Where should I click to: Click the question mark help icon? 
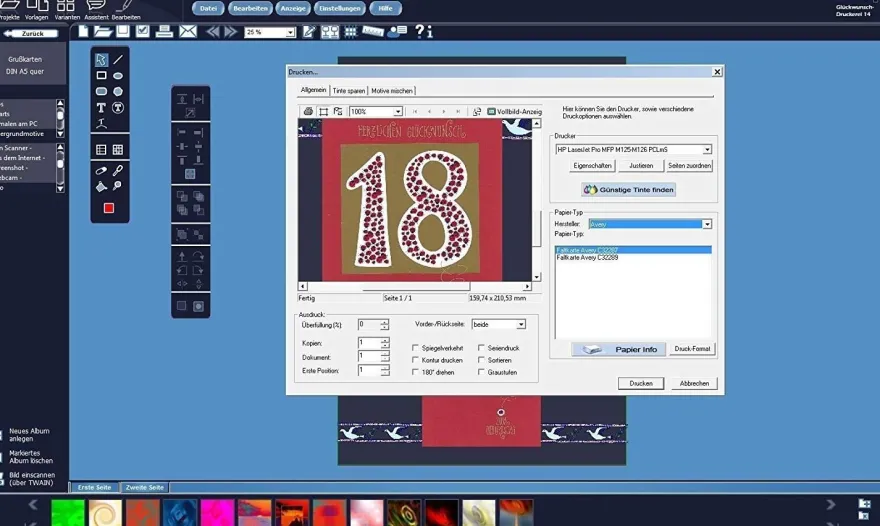[x=419, y=31]
